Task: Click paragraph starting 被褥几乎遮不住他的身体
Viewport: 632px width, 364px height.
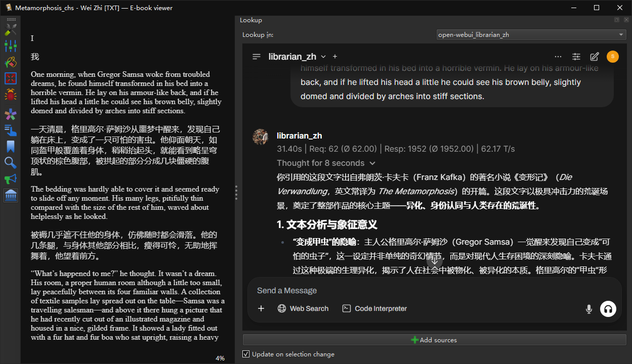Action: (124, 245)
